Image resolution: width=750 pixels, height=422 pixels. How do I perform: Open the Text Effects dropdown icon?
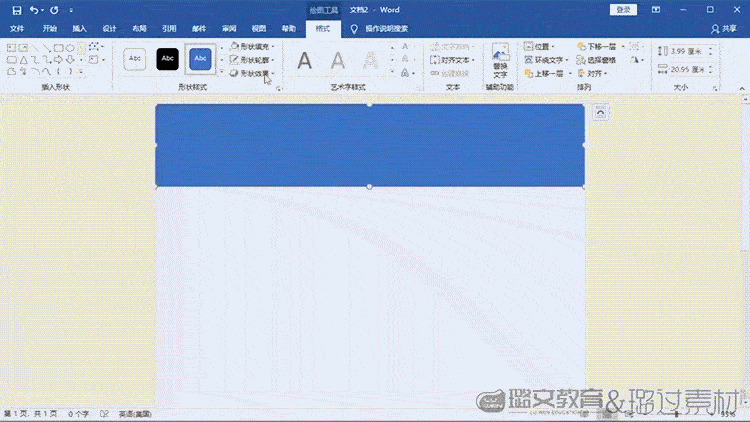407,73
